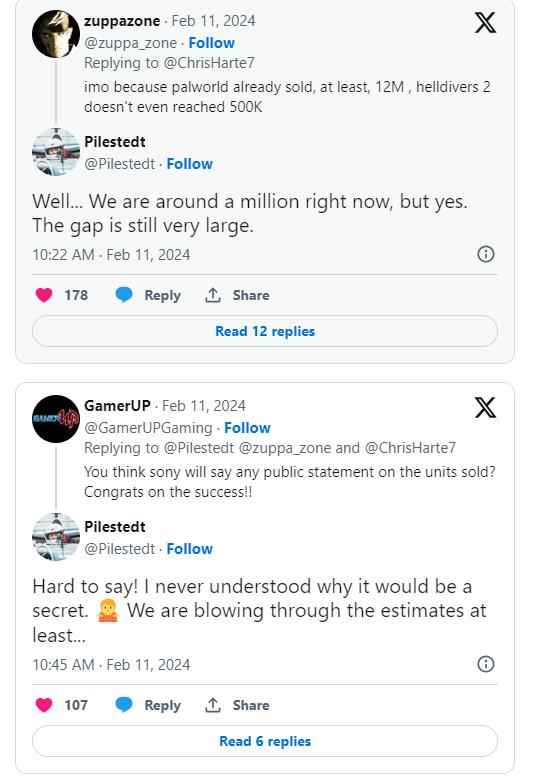Click the reply bubble on million-sales tweet
This screenshot has height=779, width=536.
pyautogui.click(x=124, y=295)
